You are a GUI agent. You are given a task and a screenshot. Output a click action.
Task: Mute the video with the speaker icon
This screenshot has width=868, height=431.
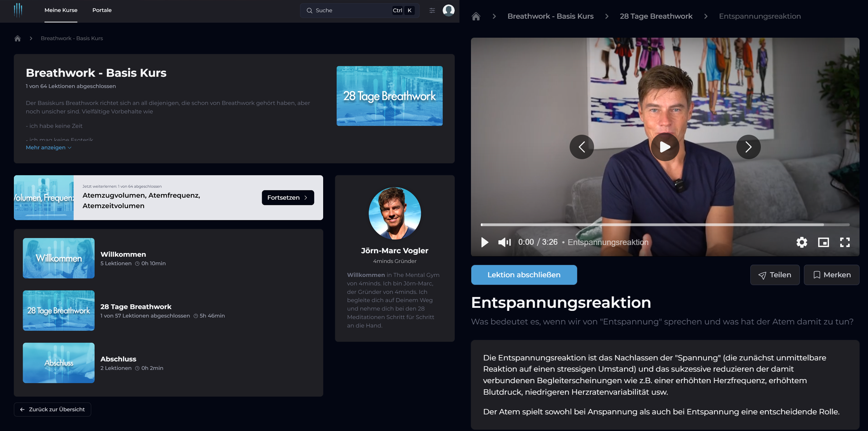[505, 242]
